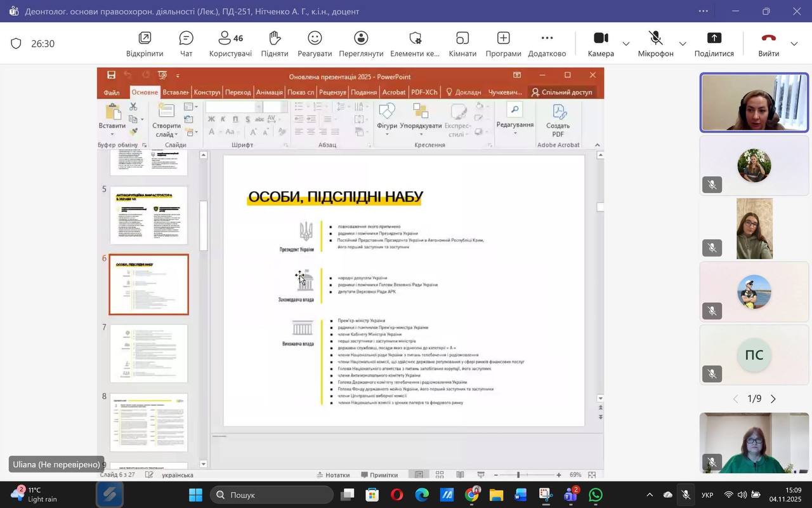Expand camera options dropdown arrow

click(626, 44)
